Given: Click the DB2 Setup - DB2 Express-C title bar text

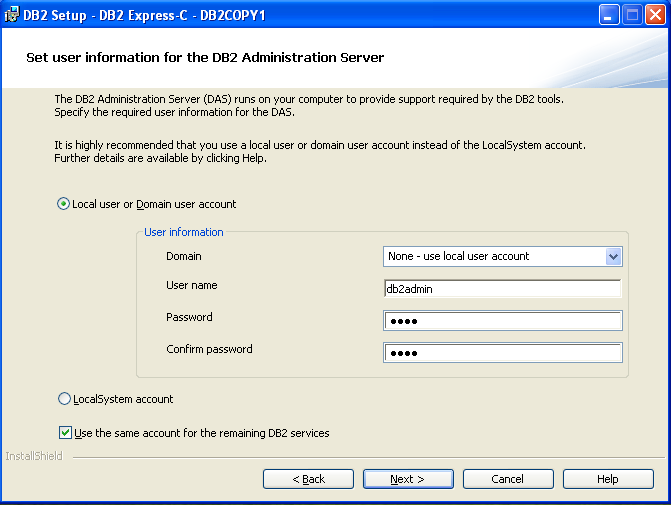Looking at the screenshot, I should pyautogui.click(x=144, y=15).
